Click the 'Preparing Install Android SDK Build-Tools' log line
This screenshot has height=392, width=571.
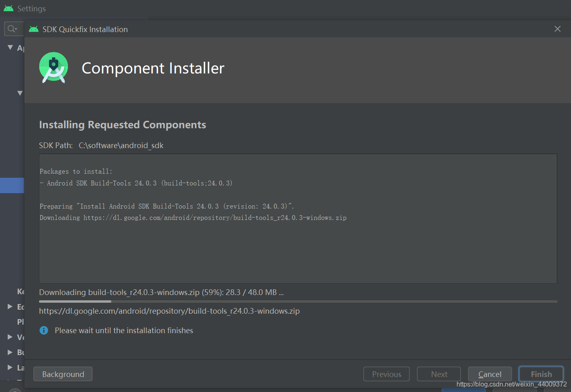(x=167, y=206)
